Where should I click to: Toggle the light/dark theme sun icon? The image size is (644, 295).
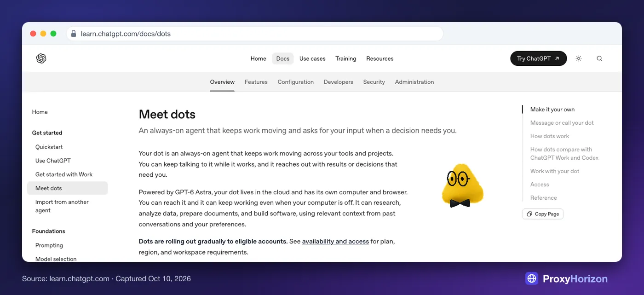coord(579,58)
